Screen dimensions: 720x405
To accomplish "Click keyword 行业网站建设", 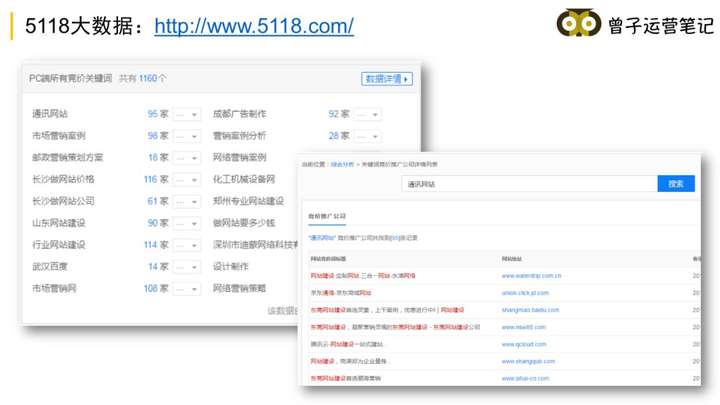I will click(59, 245).
